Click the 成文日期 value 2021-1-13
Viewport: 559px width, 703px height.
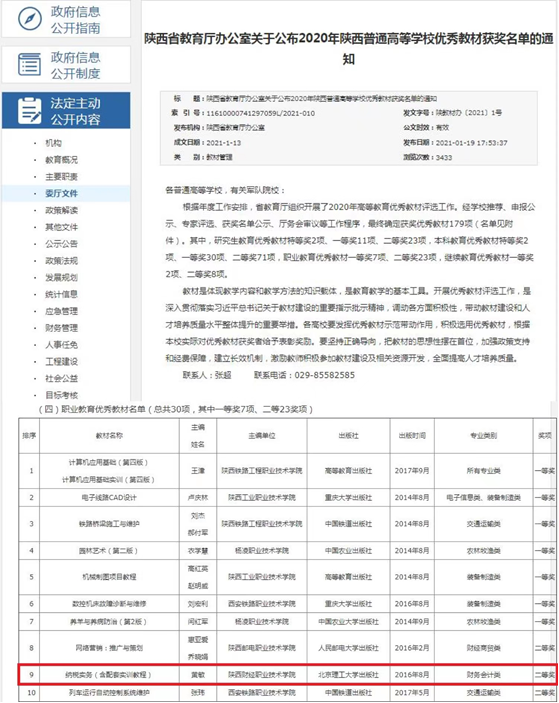(223, 143)
